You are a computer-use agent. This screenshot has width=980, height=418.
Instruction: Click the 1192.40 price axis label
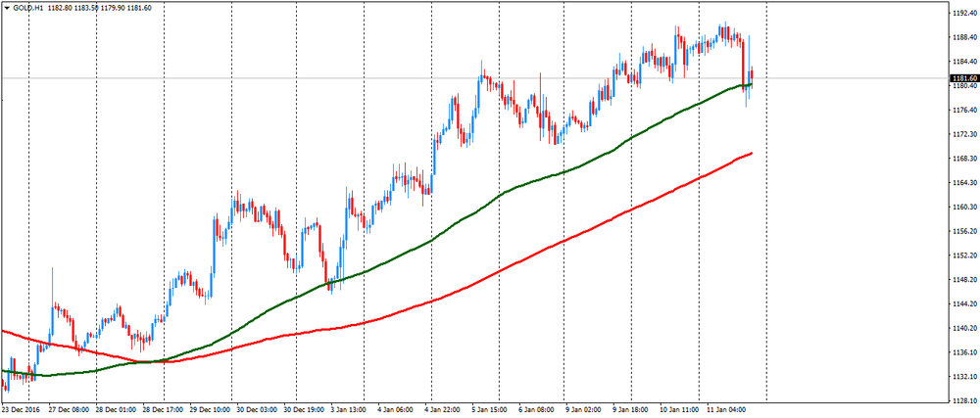click(x=963, y=13)
